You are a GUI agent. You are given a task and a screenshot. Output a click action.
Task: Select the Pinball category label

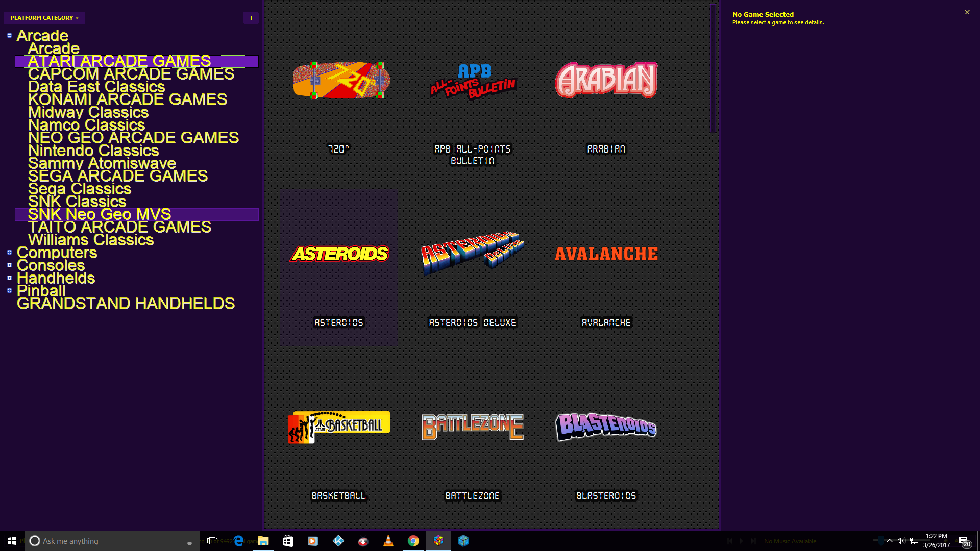coord(41,291)
